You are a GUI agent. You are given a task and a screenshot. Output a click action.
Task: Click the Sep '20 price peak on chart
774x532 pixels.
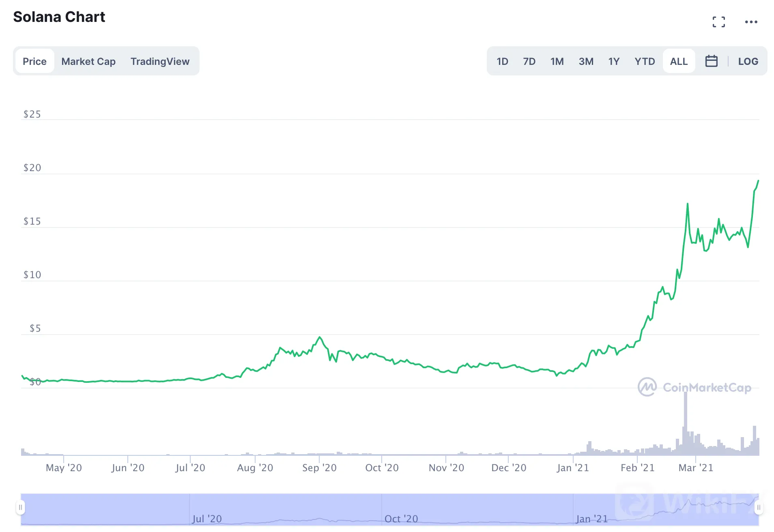(320, 337)
